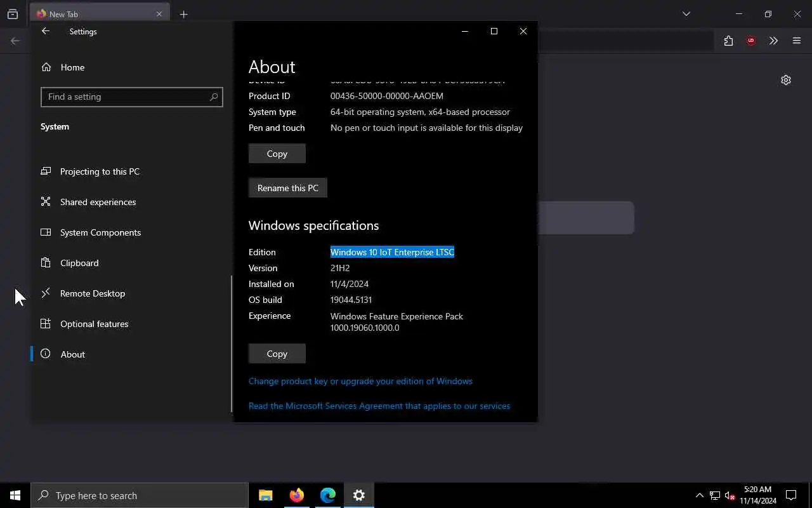Click the 64-bit operating system text
This screenshot has height=508, width=812.
[x=420, y=112]
